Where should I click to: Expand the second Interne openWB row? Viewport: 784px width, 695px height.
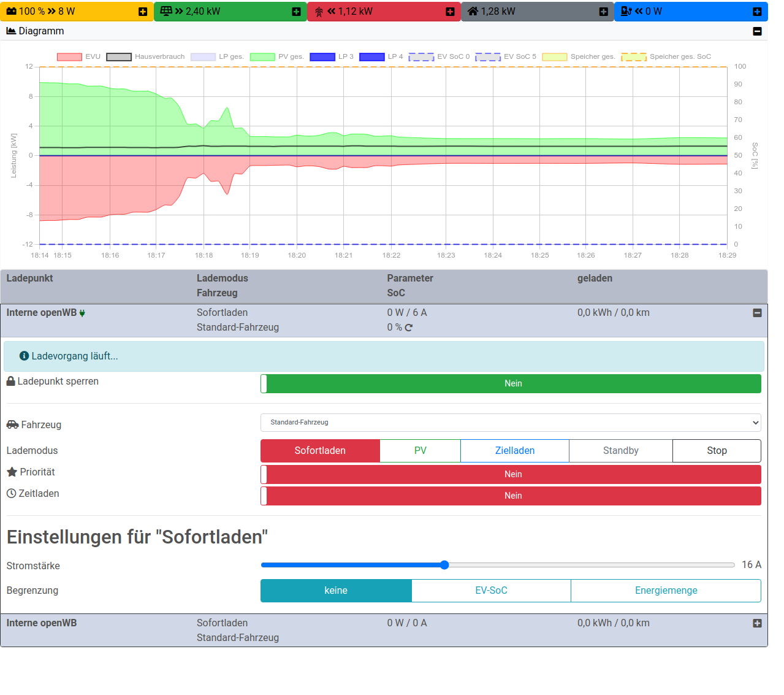click(757, 623)
